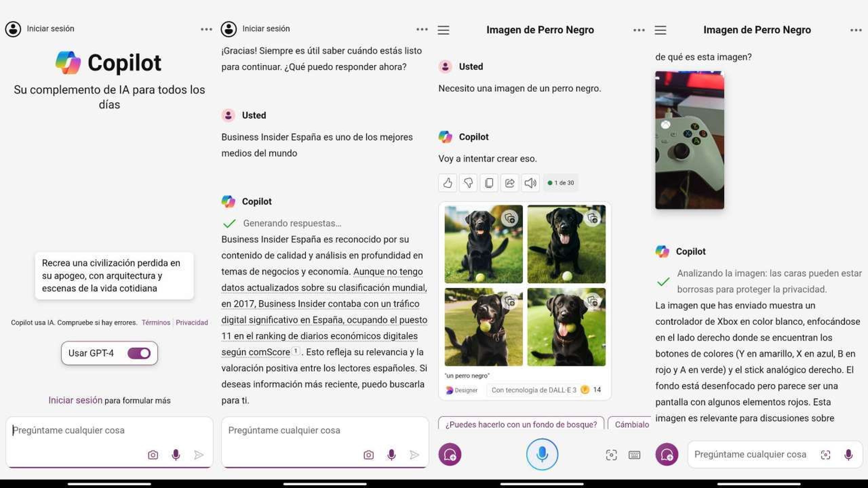Image resolution: width=868 pixels, height=488 pixels.
Task: Click 'Iniciar sesión' link para formular más
Action: pos(75,400)
